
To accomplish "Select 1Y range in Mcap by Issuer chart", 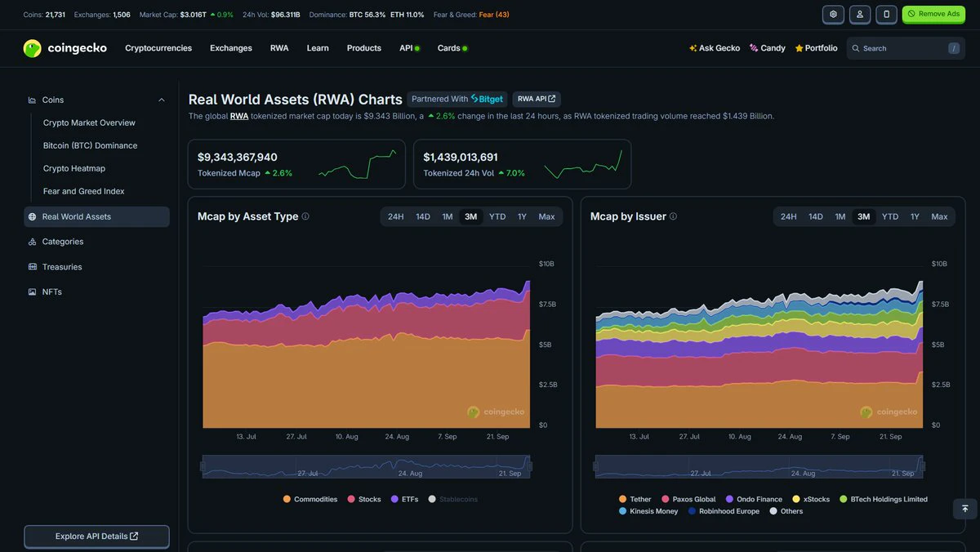I will tap(915, 216).
